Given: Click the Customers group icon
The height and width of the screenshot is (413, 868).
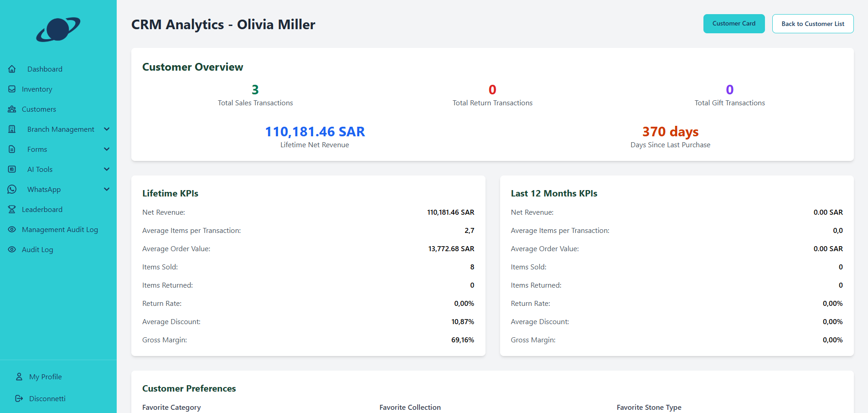Looking at the screenshot, I should click(x=12, y=109).
